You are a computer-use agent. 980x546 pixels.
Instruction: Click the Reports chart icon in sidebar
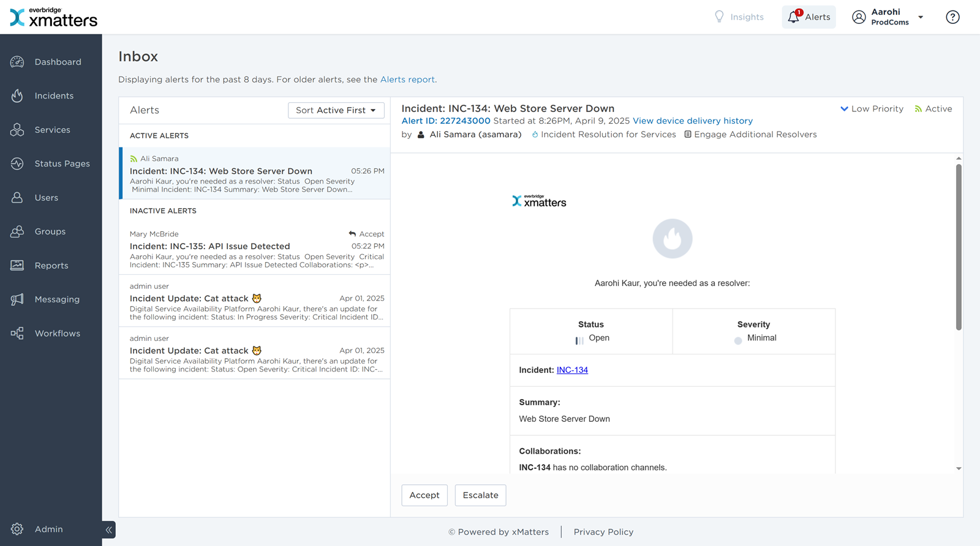[17, 265]
